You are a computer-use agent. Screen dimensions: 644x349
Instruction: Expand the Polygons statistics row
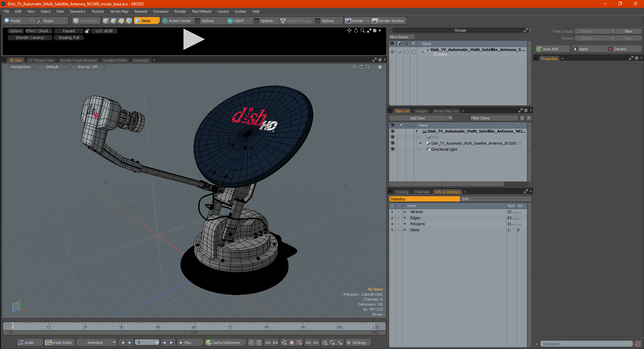[x=405, y=224]
